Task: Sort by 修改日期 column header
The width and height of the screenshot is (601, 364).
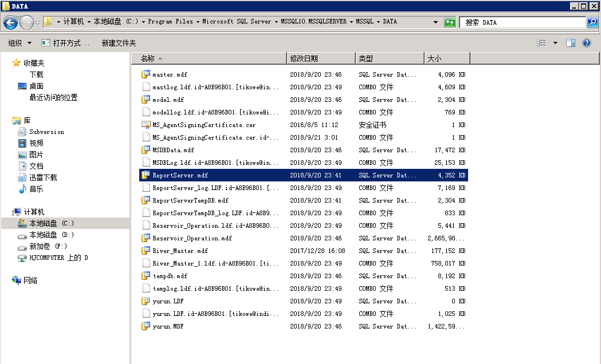Action: (321, 58)
